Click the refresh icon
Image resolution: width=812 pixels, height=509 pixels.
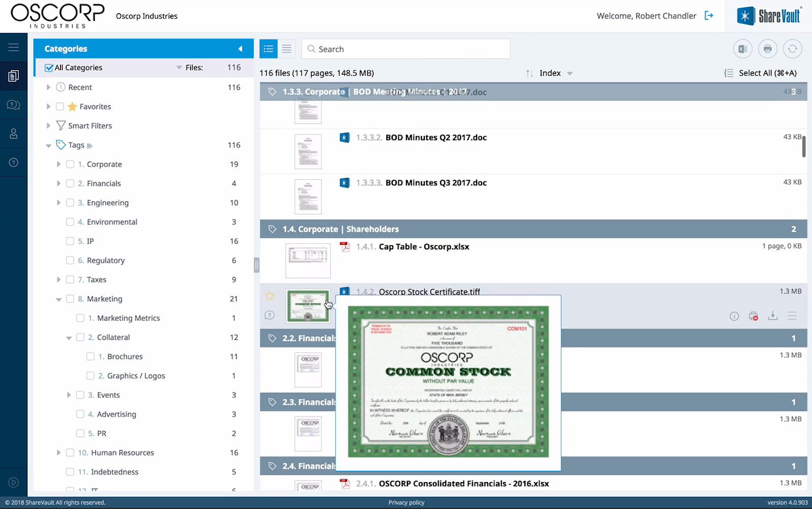tap(792, 49)
